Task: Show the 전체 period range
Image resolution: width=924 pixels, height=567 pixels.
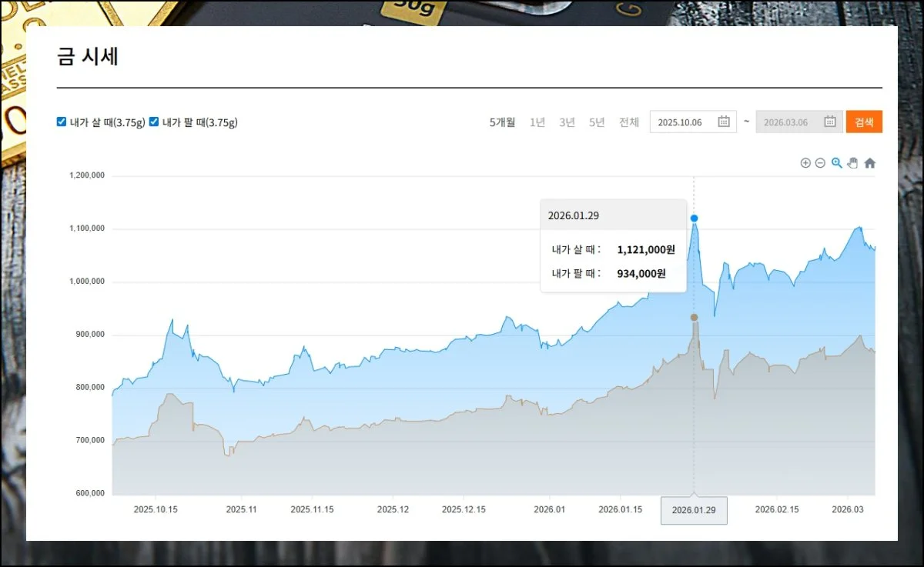Action: (x=629, y=122)
